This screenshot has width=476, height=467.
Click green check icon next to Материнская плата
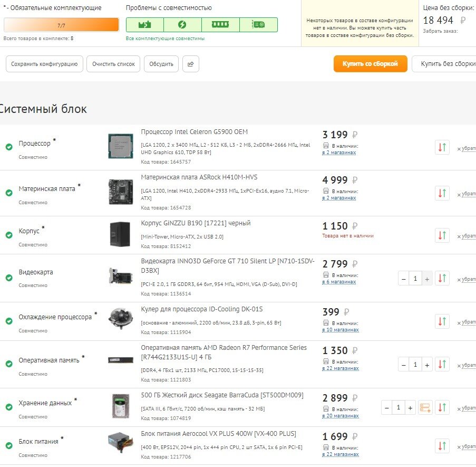click(x=9, y=193)
